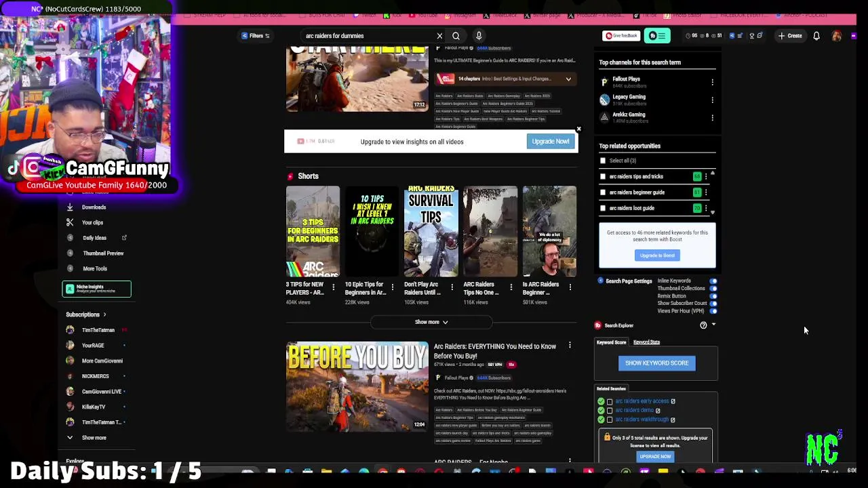Open options for Arekkz Gaming channel
The height and width of the screenshot is (488, 868).
pyautogui.click(x=712, y=118)
